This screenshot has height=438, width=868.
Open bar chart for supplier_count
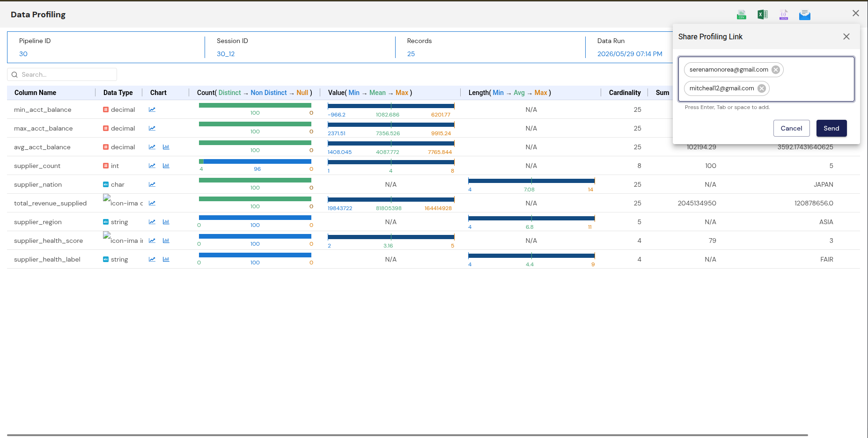coord(166,166)
